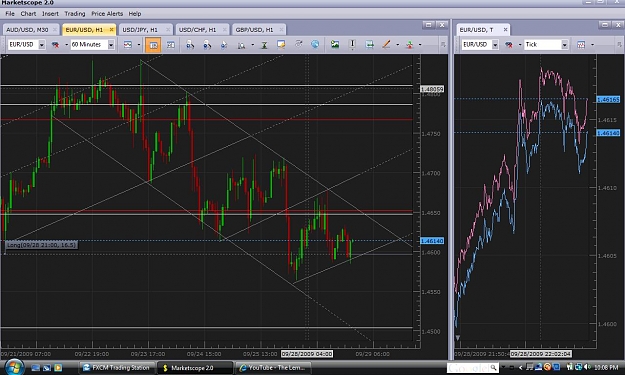Image resolution: width=625 pixels, height=375 pixels.
Task: Click the 09/28/2009 22:02:04 time marker in tick chart
Action: [541, 354]
